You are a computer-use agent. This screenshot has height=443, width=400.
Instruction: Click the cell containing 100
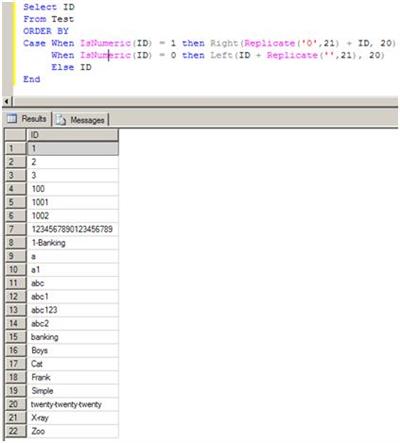point(72,189)
